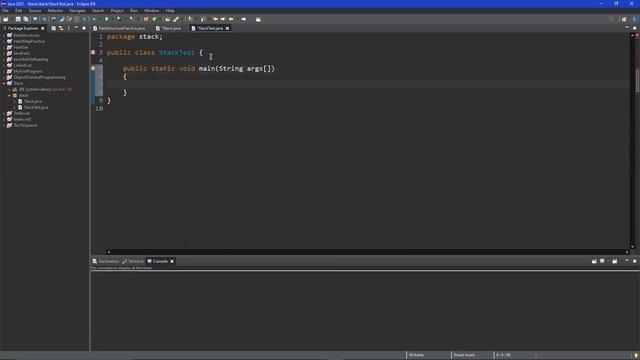
Task: Expand the DataStructures project node
Action: [4, 36]
